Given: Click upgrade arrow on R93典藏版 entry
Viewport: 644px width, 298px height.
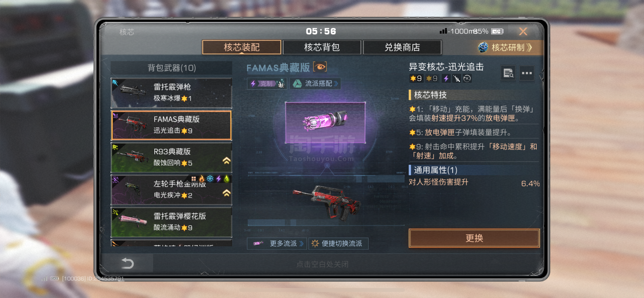Looking at the screenshot, I should [x=226, y=160].
